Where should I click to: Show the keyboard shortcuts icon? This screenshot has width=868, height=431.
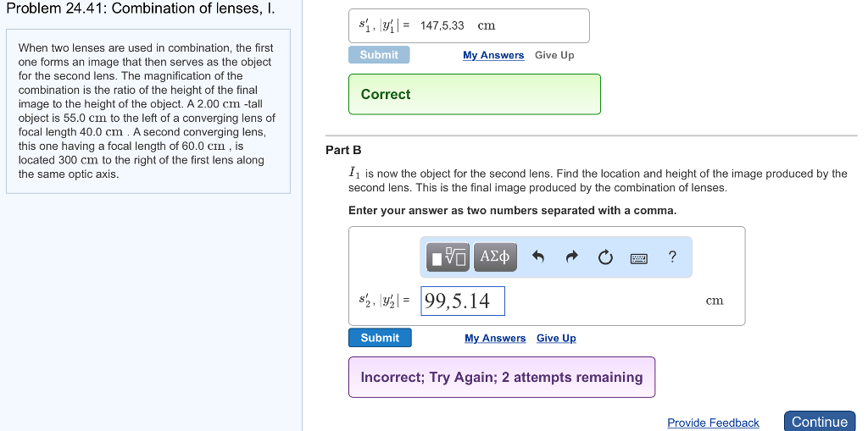click(639, 257)
